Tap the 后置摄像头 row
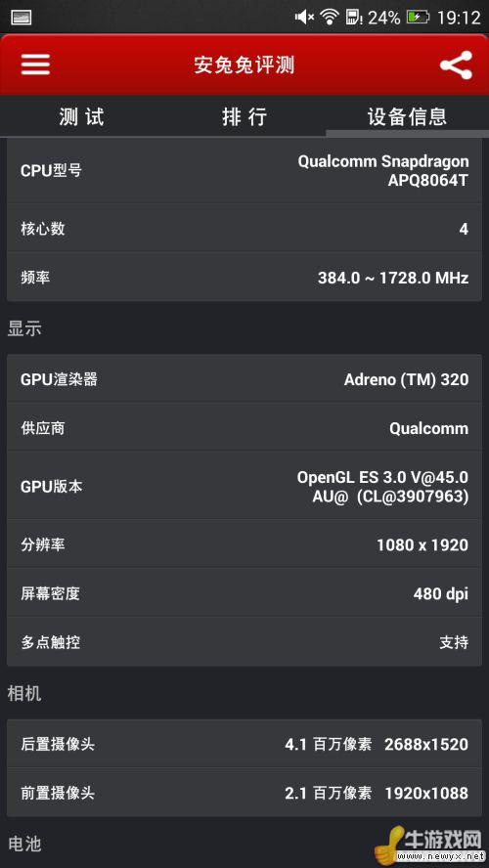 (x=244, y=744)
